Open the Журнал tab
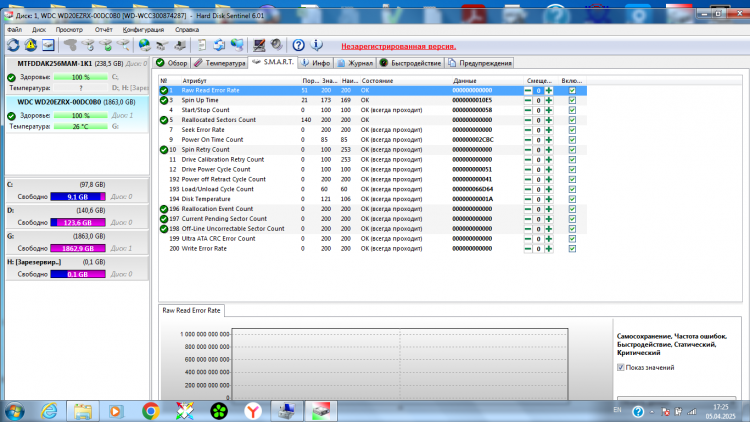Viewport: 750px width, 422px height. point(355,63)
